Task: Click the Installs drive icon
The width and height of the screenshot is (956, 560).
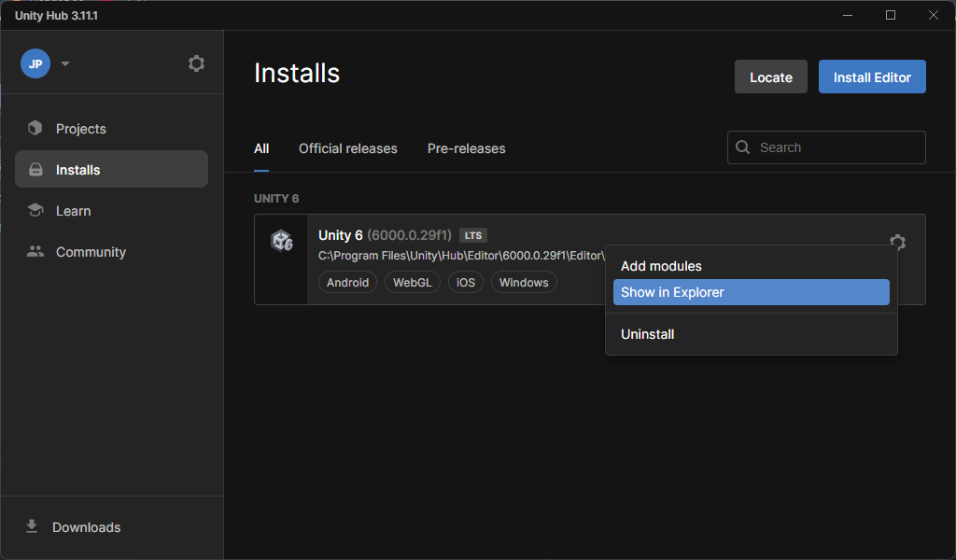Action: [x=35, y=170]
